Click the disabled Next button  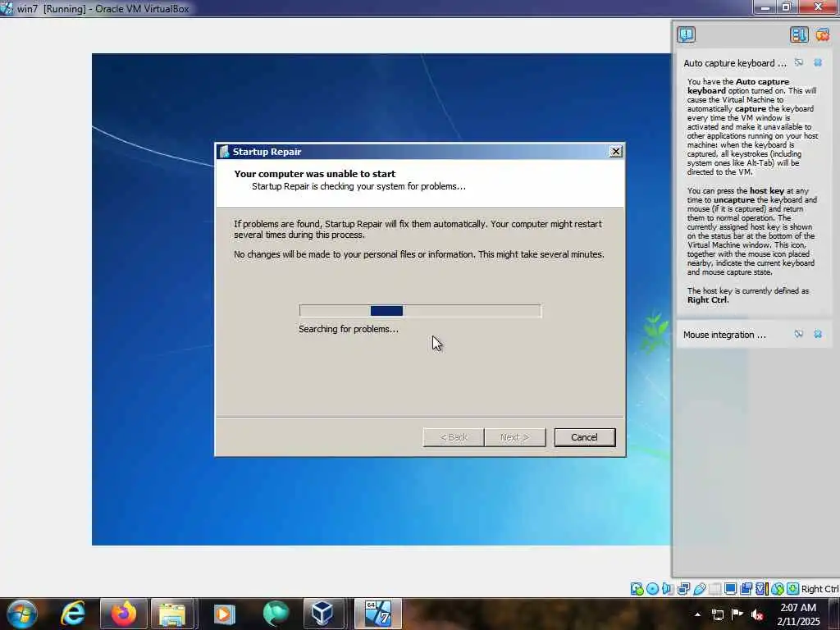(x=515, y=437)
